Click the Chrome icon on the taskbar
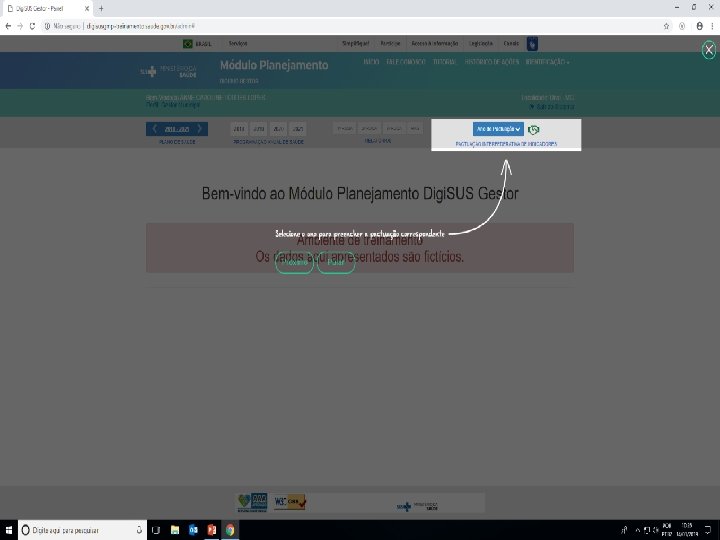 230,530
